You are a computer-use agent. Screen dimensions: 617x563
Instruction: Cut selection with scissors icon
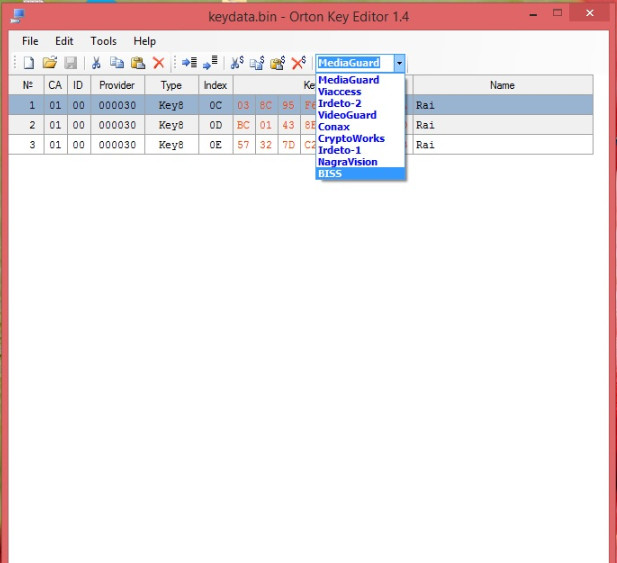click(x=96, y=63)
